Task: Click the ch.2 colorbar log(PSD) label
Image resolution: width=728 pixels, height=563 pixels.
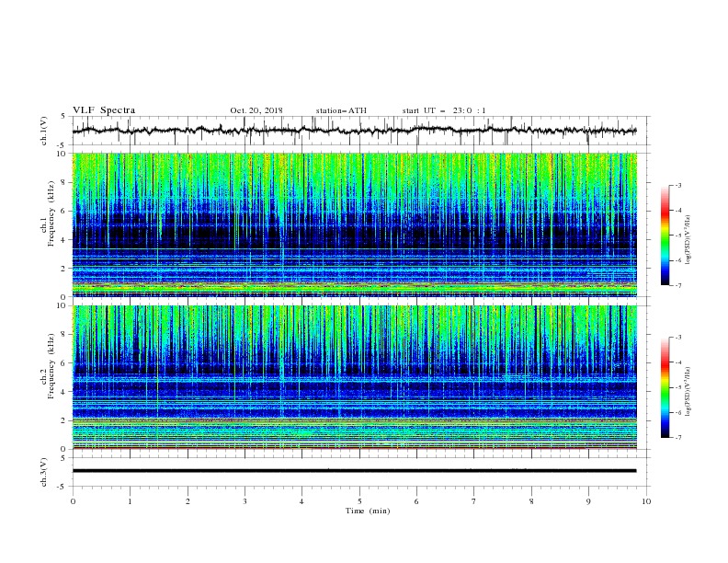Action: tap(688, 392)
